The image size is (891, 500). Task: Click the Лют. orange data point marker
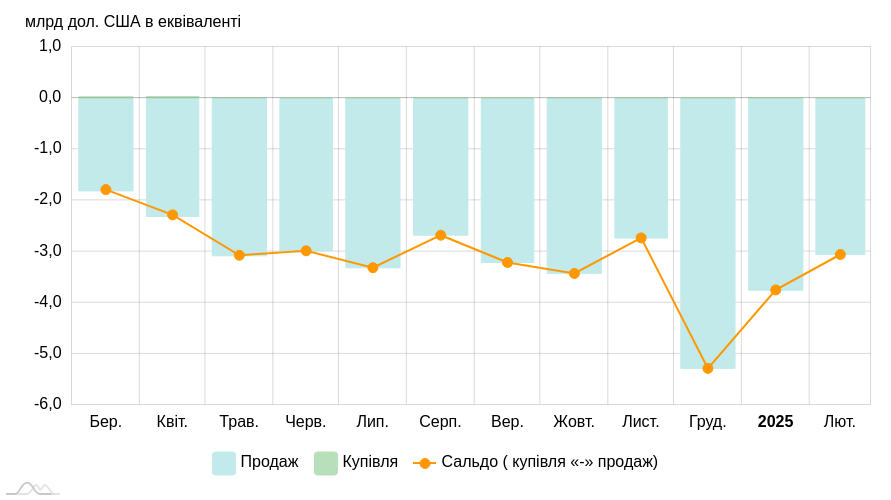[x=840, y=254]
